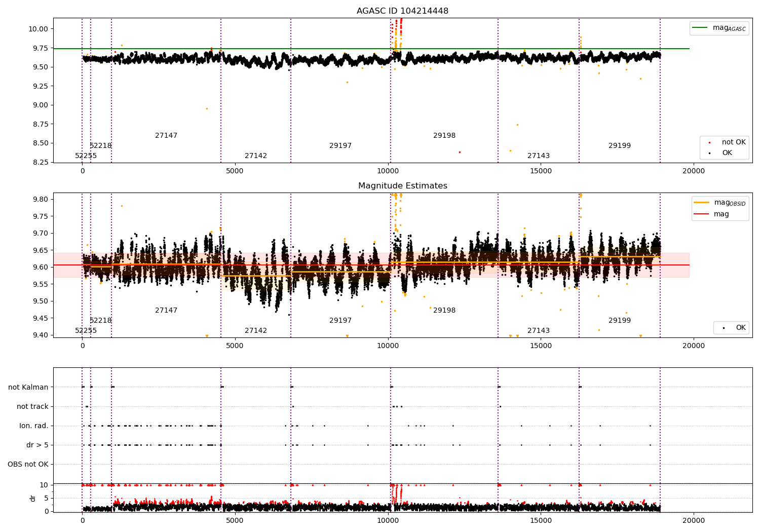
Task: Click the green line sample in the top legend
Action: (x=700, y=28)
